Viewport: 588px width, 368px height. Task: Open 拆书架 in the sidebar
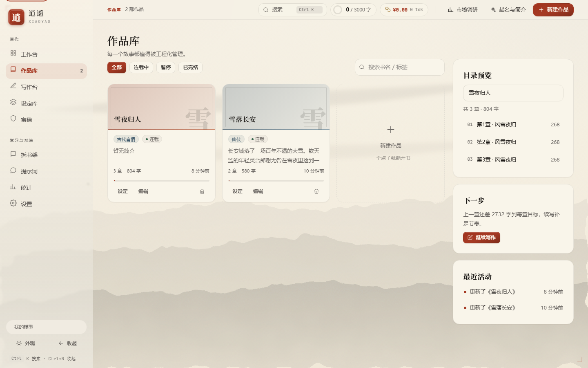(46, 155)
